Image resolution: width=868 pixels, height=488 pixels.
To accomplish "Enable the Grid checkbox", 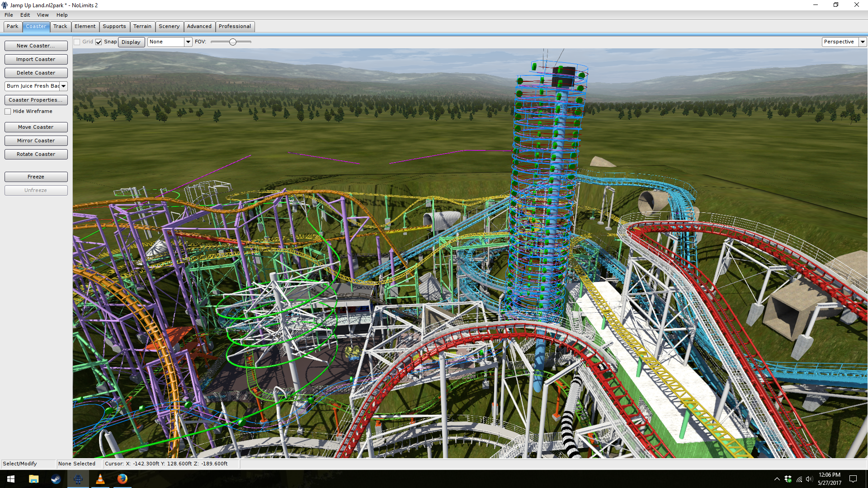I will coord(77,42).
